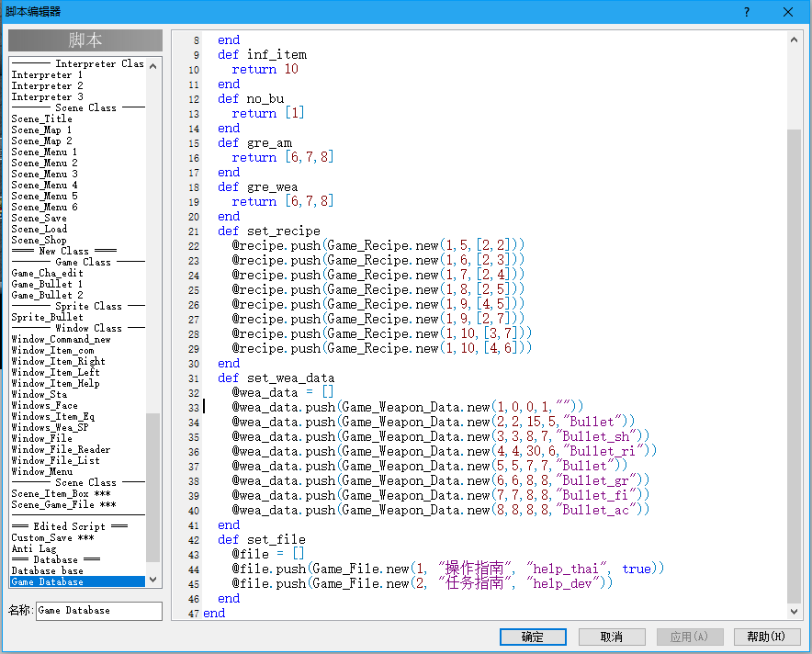Click the 'def set_recipe' line
Image resolution: width=812 pixels, height=654 pixels.
pos(269,231)
